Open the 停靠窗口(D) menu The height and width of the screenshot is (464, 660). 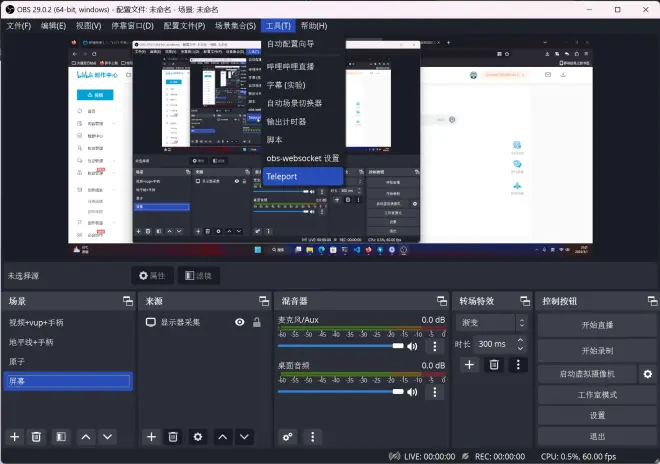(133, 26)
